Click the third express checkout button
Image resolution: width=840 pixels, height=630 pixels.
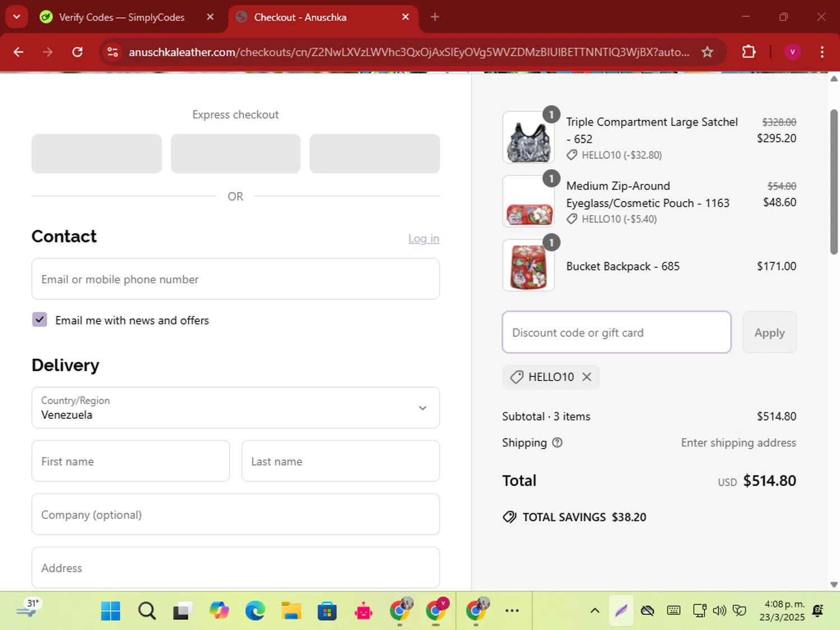pos(374,153)
